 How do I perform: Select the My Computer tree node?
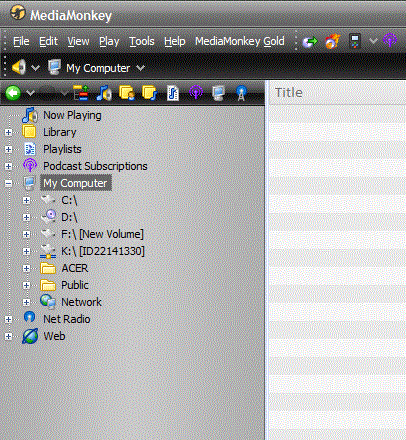pyautogui.click(x=75, y=183)
